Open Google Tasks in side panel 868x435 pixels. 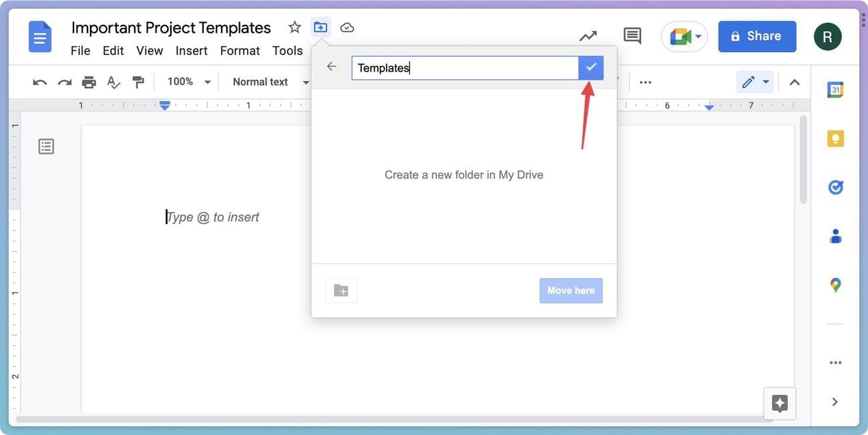coord(835,188)
